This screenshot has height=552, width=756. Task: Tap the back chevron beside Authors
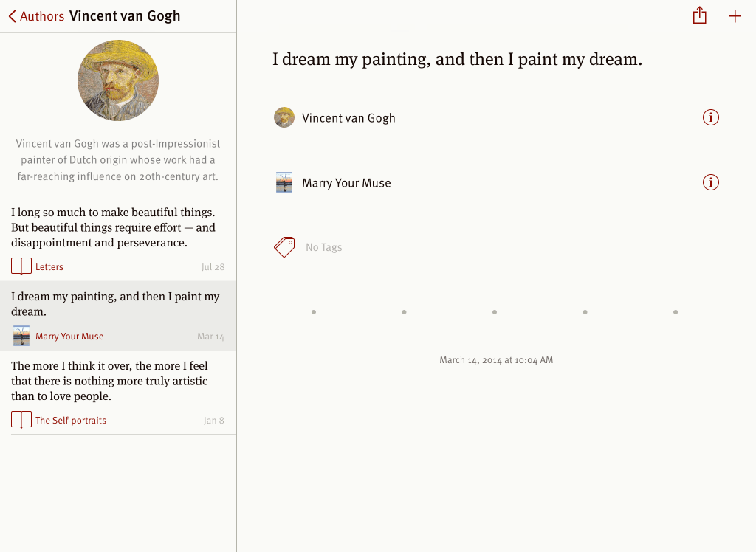pyautogui.click(x=12, y=16)
